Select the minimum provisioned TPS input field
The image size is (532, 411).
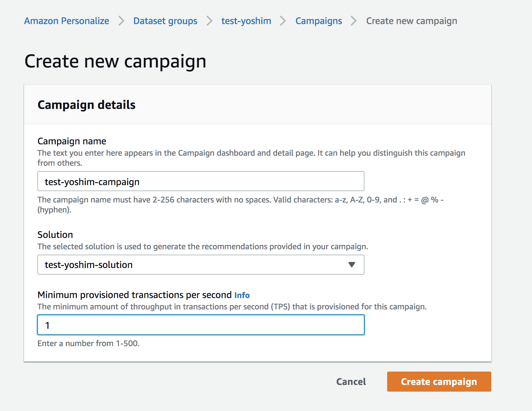point(200,325)
